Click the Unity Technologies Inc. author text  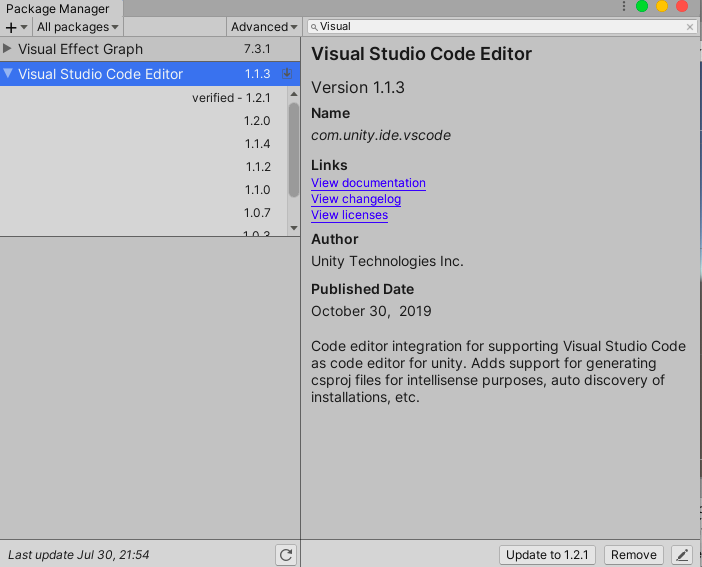point(387,261)
